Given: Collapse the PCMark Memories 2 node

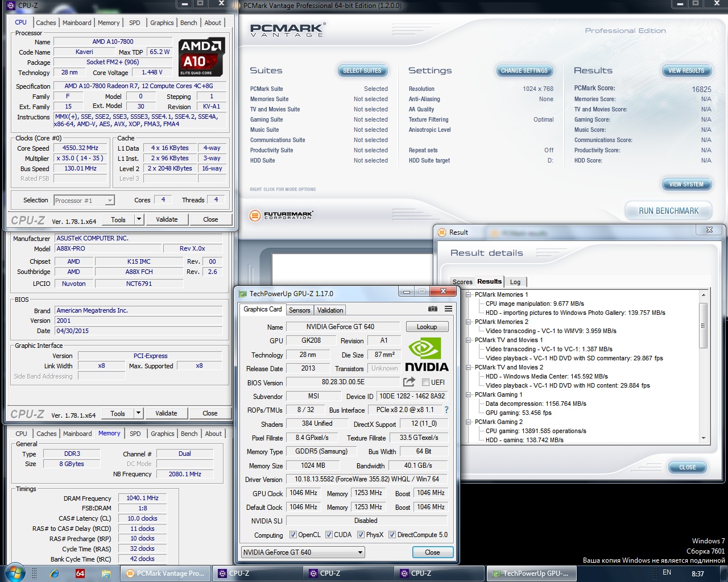Looking at the screenshot, I should click(x=469, y=322).
